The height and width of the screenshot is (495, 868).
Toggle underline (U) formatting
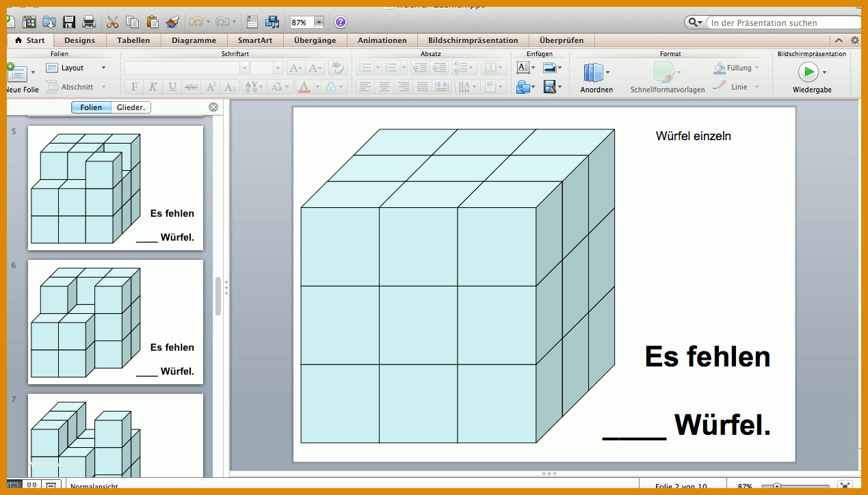pyautogui.click(x=172, y=87)
